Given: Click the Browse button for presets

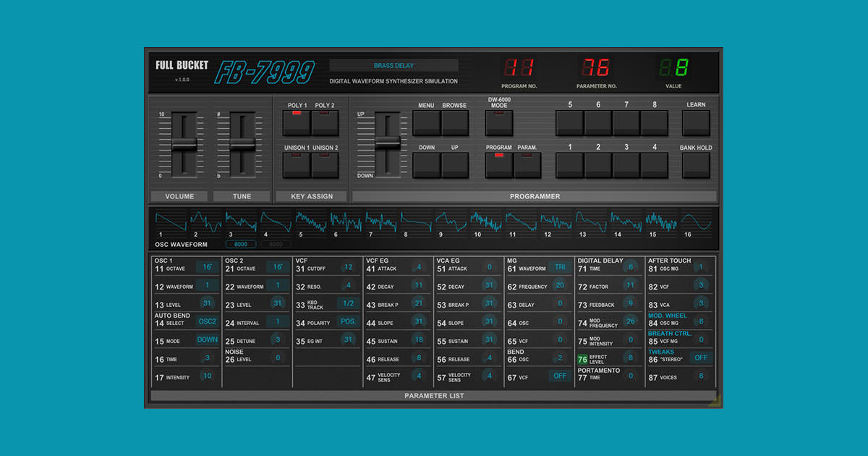Looking at the screenshot, I should click(455, 123).
